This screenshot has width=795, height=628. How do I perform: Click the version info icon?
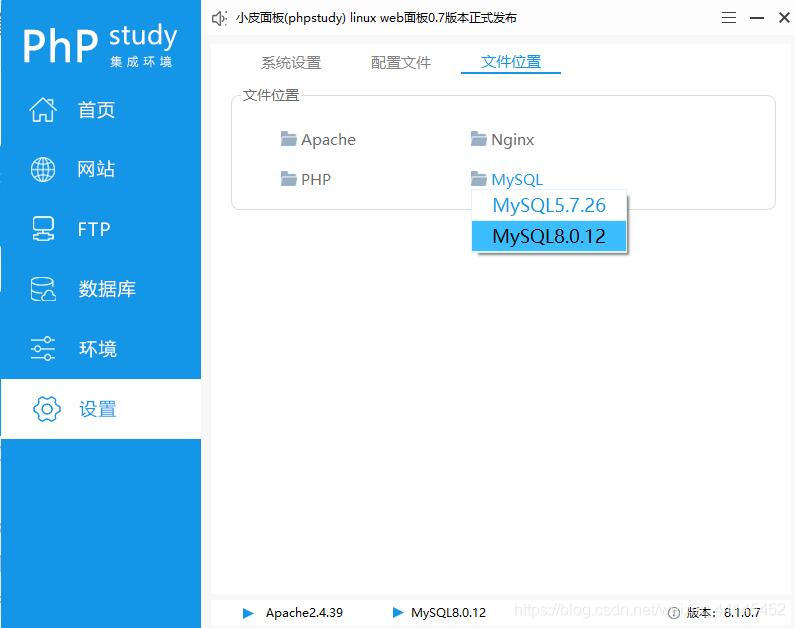point(674,613)
